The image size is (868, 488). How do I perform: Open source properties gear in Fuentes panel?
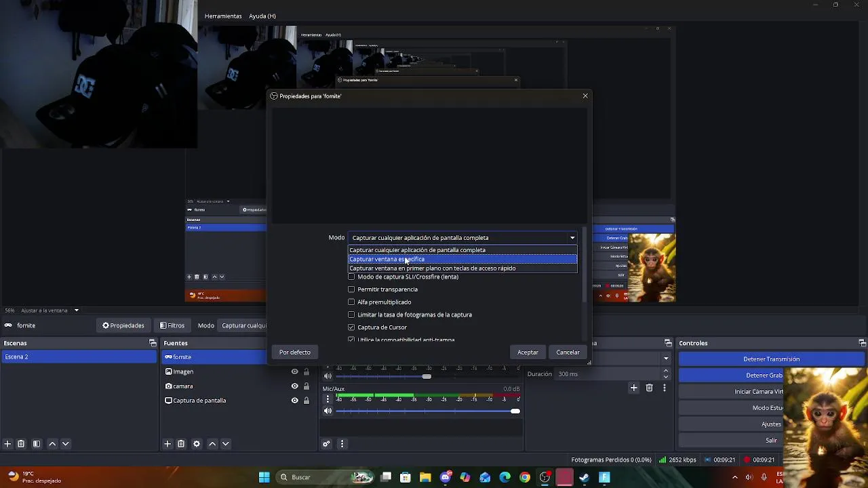(197, 444)
